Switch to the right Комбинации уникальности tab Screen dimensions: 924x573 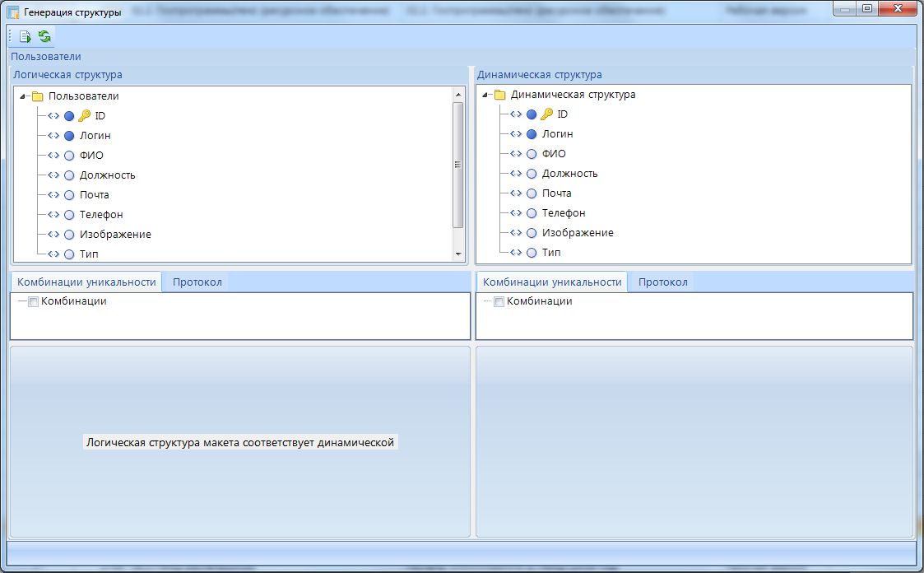(x=551, y=282)
